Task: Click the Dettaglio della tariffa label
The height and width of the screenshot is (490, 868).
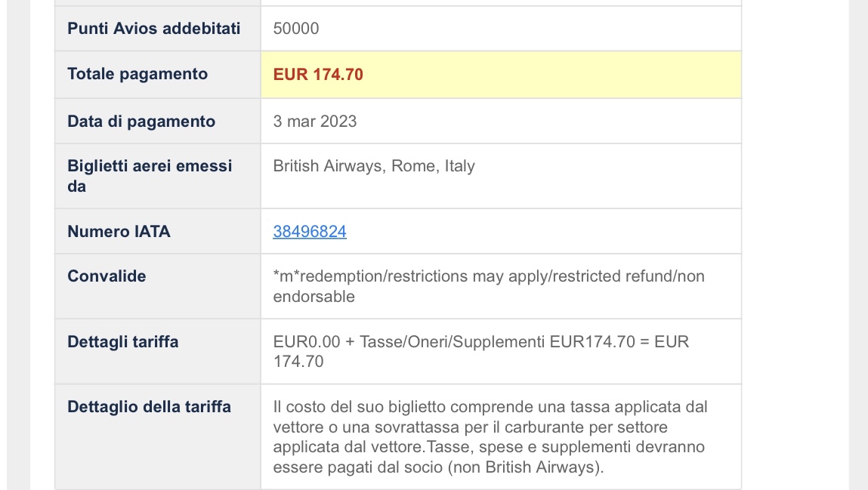Action: (x=150, y=407)
